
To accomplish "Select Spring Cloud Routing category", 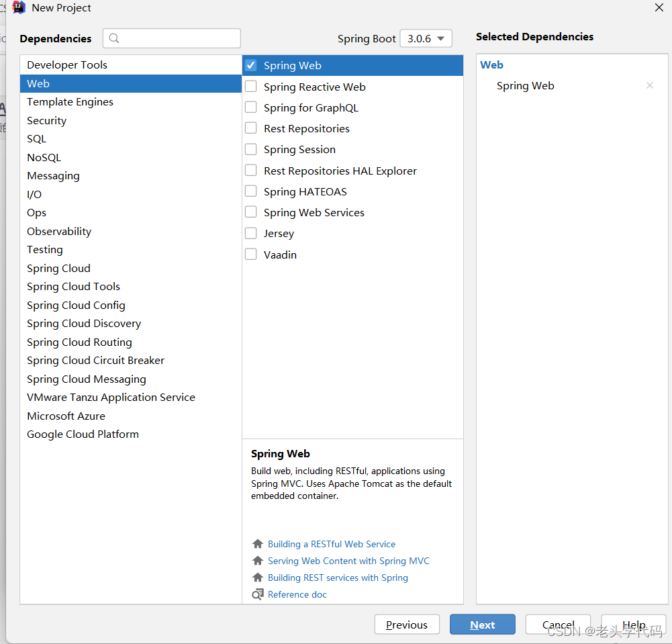I will pyautogui.click(x=131, y=342).
